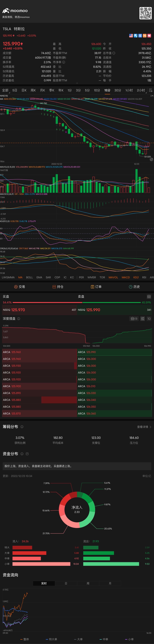Open chart settings icon right of 2小时
Viewport: 154px width, 644px height.
coord(151,90)
